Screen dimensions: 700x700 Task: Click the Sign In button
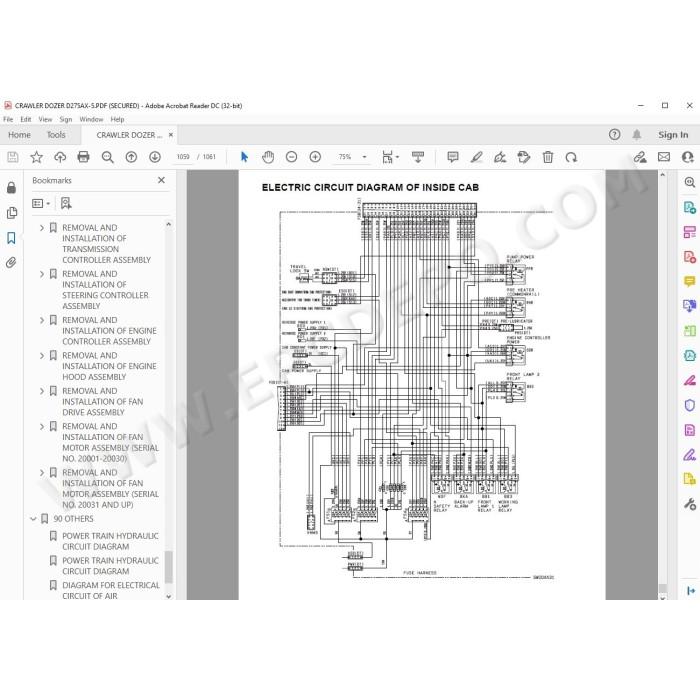(673, 135)
